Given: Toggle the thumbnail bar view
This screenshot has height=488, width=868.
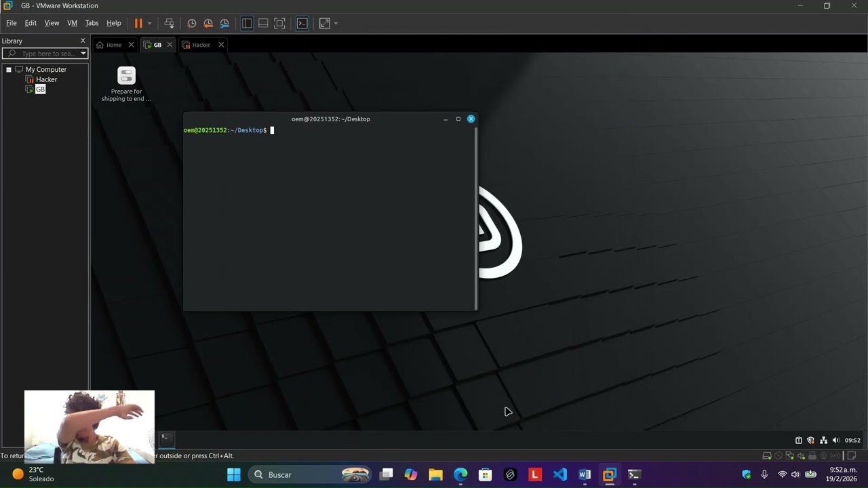Looking at the screenshot, I should 263,23.
